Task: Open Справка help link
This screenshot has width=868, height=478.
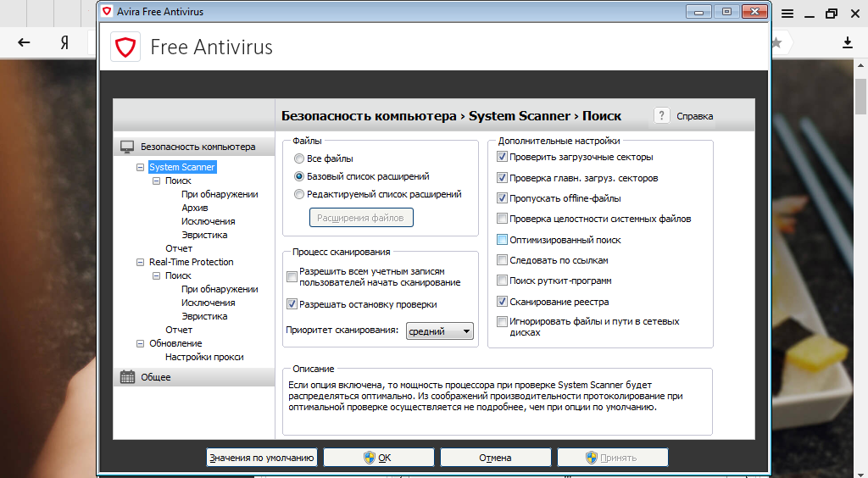Action: click(695, 116)
